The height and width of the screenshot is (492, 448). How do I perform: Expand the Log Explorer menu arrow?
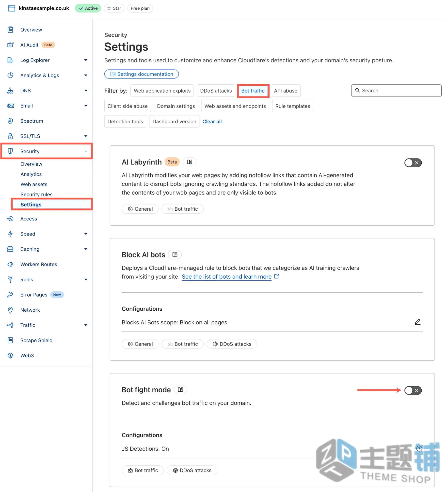point(86,60)
